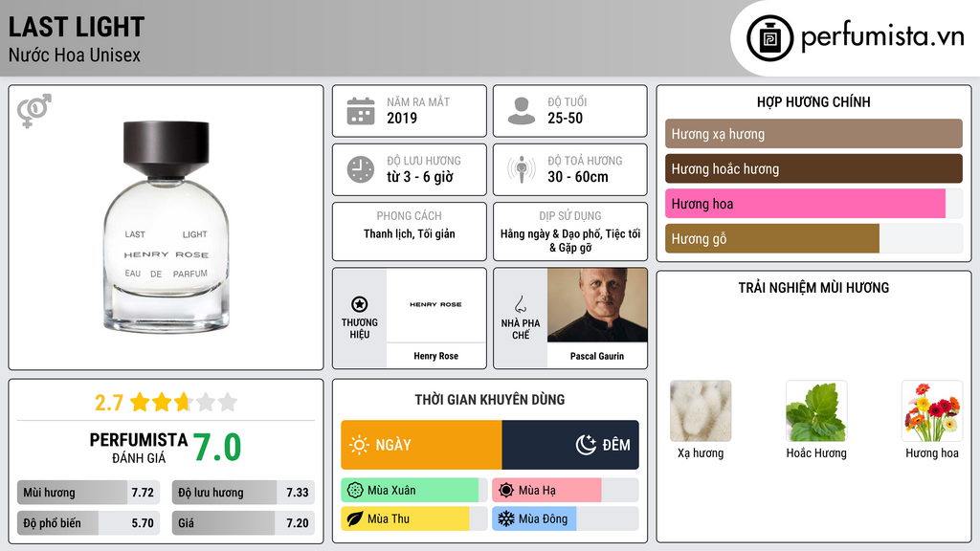The height and width of the screenshot is (551, 980).
Task: Click the Xạ hương caption
Action: (701, 452)
